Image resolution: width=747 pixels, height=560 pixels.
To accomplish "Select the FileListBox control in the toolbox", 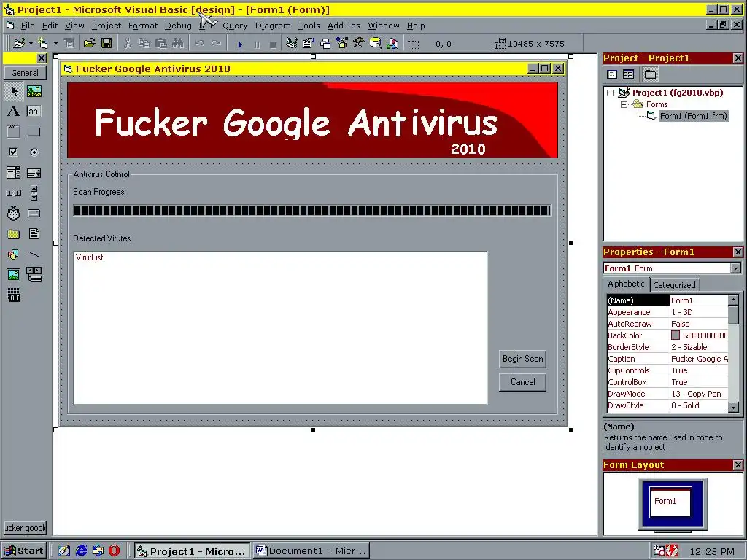I will pyautogui.click(x=34, y=234).
